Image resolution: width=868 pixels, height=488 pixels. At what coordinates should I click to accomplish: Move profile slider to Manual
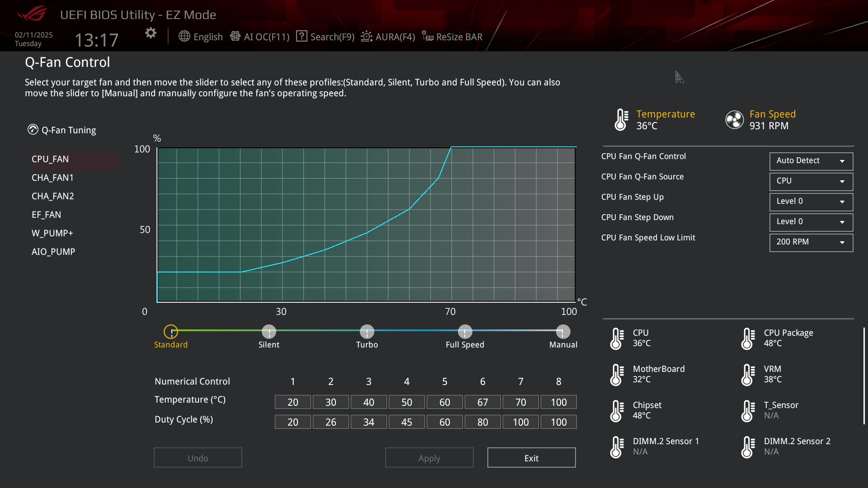tap(563, 332)
